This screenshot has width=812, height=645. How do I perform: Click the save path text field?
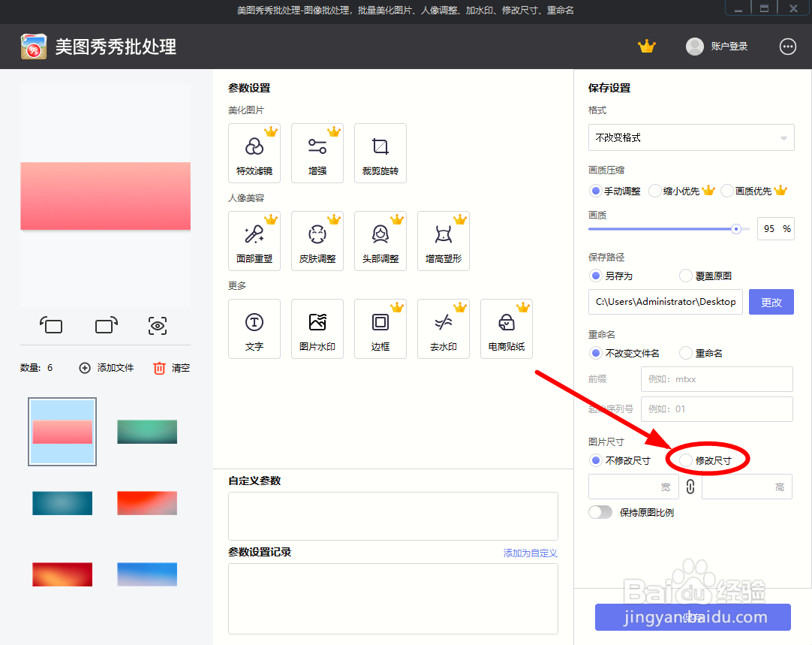pyautogui.click(x=666, y=302)
